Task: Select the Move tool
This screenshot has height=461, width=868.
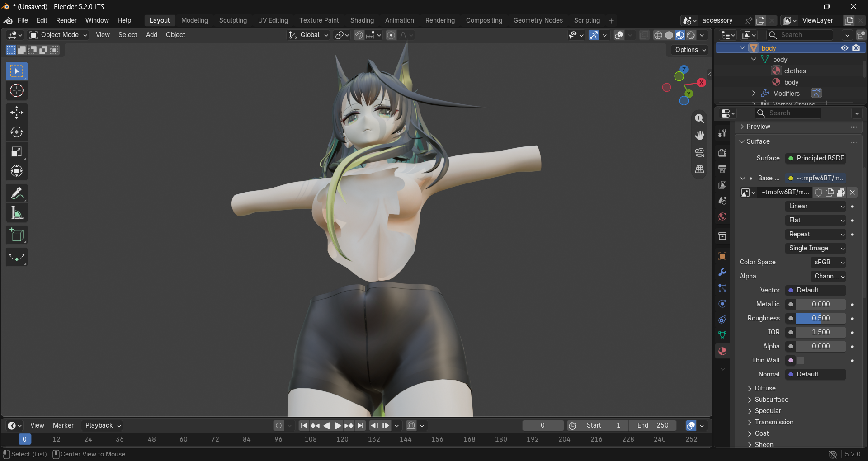Action: coord(17,113)
